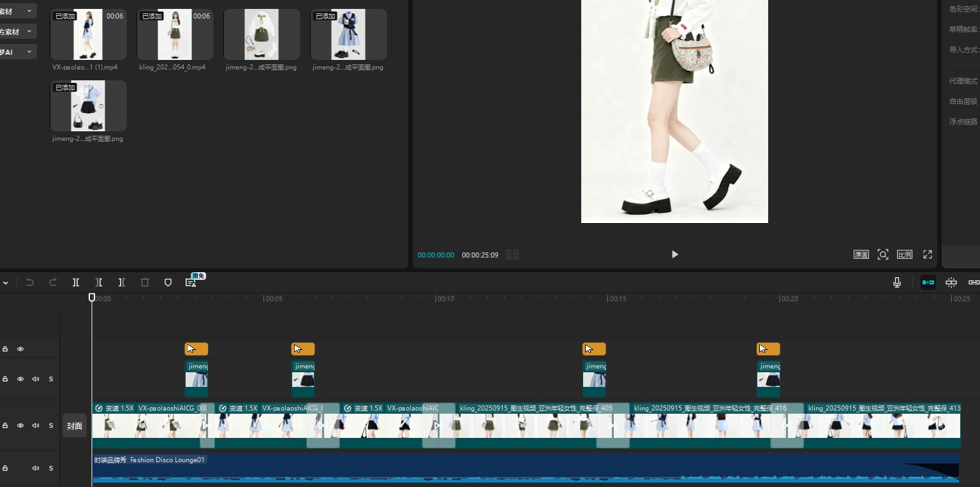This screenshot has height=487, width=980.
Task: Hide the overlay image track
Action: point(20,379)
